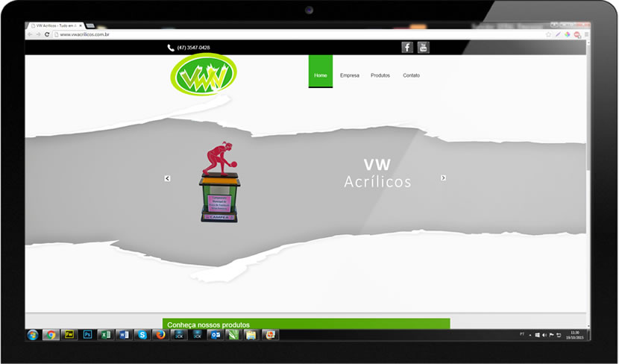Viewport: 619px width, 364px height.
Task: Click the PT language indicator in tray
Action: point(522,334)
